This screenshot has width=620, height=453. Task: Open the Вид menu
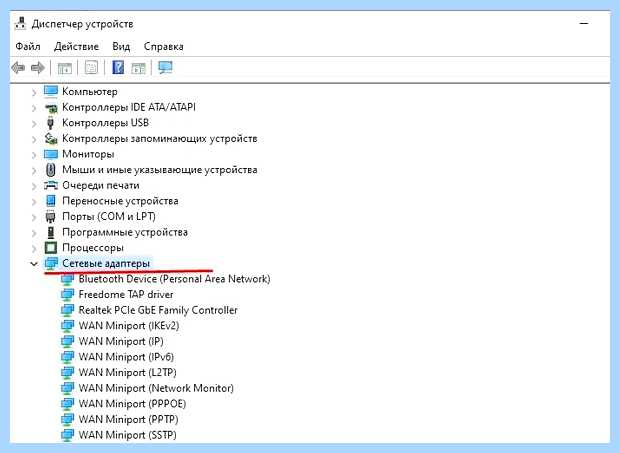coord(121,47)
